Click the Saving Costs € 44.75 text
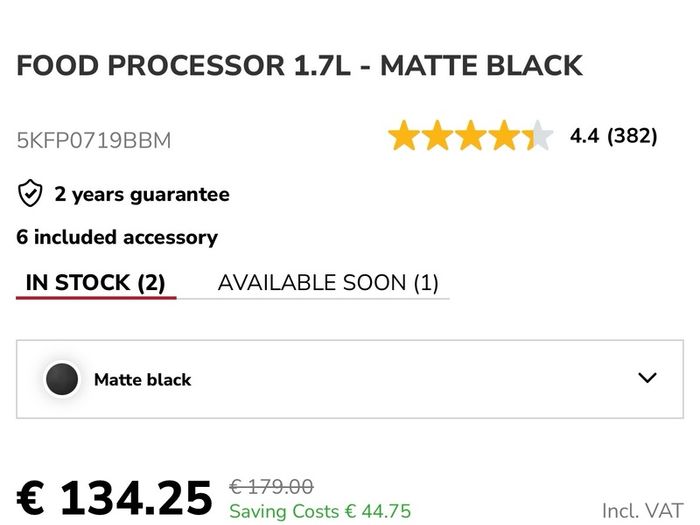Screen dimensions: 700x525 coord(320,511)
